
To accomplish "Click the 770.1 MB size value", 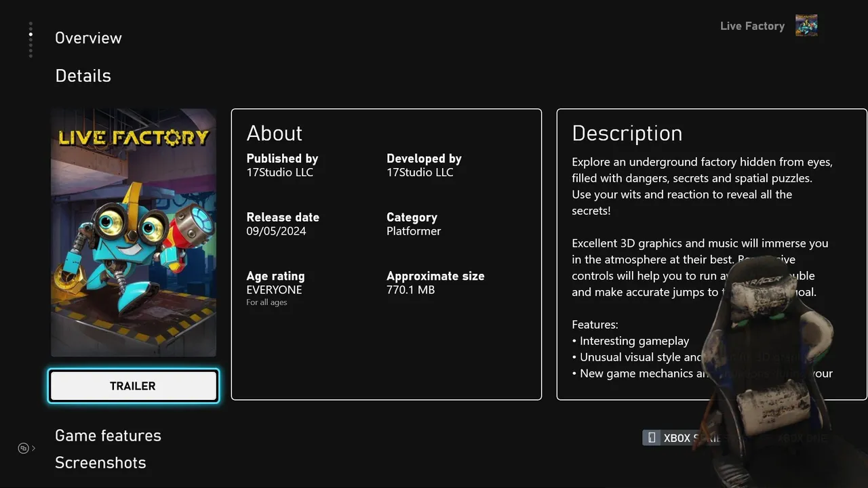I will click(x=410, y=290).
